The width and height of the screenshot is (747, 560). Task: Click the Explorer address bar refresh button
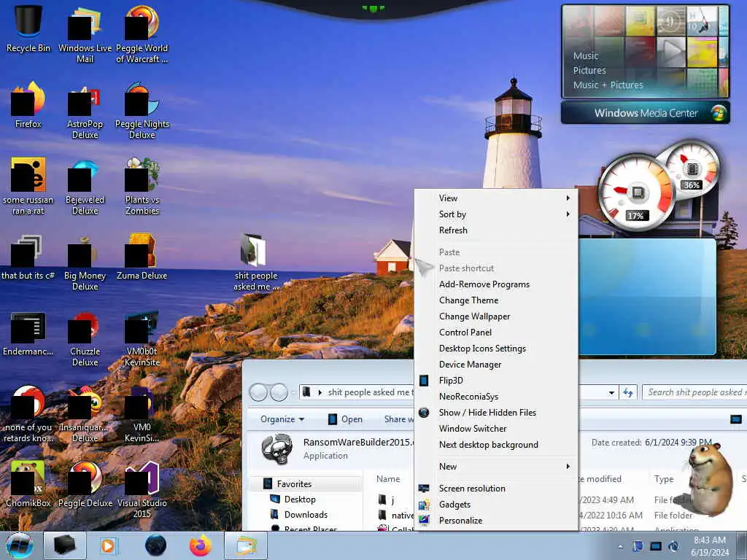[628, 393]
